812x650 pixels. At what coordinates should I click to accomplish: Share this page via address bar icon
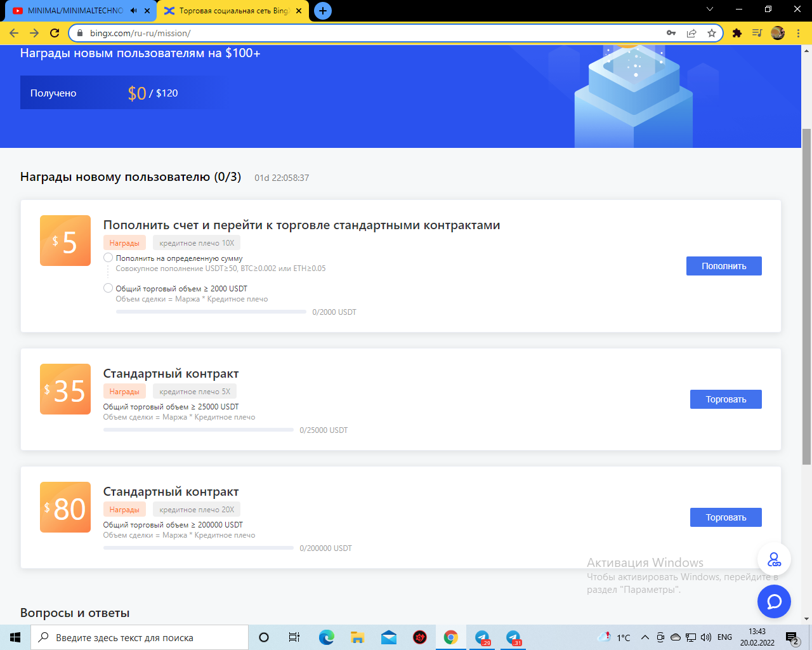(x=691, y=33)
